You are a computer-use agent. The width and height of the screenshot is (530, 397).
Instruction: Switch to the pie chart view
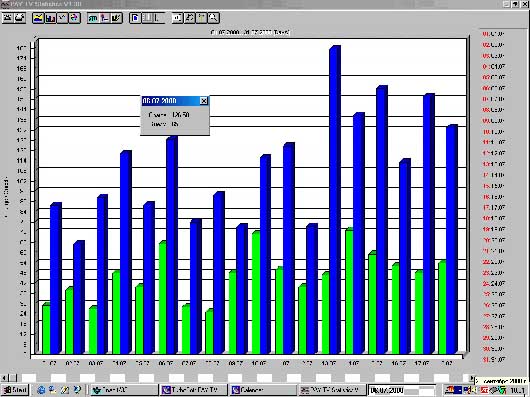pyautogui.click(x=75, y=18)
